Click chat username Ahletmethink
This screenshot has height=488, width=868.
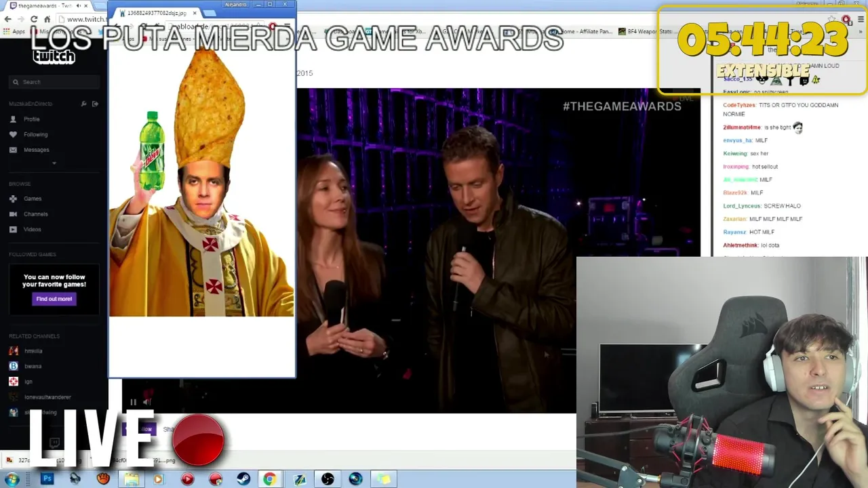pos(741,245)
